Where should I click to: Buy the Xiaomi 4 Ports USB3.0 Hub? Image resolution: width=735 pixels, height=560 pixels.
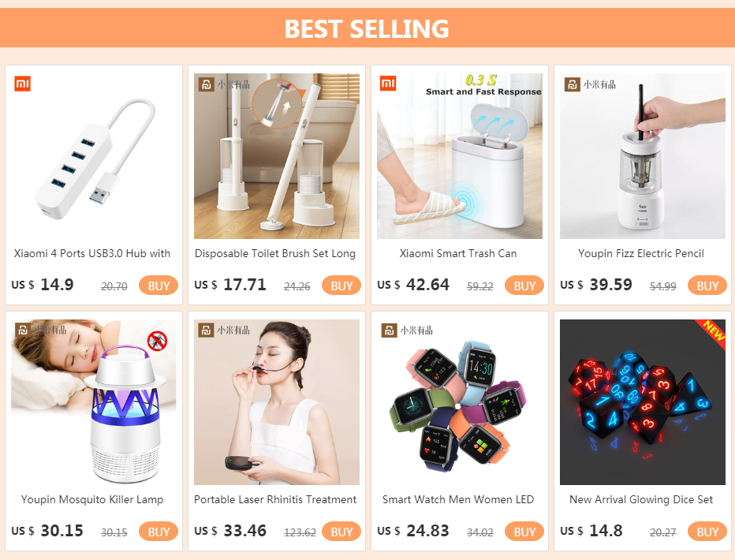[x=159, y=286]
